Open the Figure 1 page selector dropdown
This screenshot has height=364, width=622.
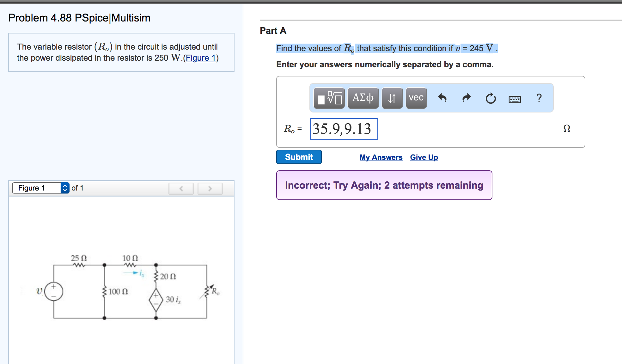(x=38, y=188)
